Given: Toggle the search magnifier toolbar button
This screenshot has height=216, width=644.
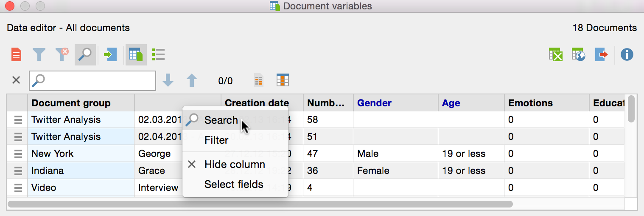Looking at the screenshot, I should pos(85,55).
